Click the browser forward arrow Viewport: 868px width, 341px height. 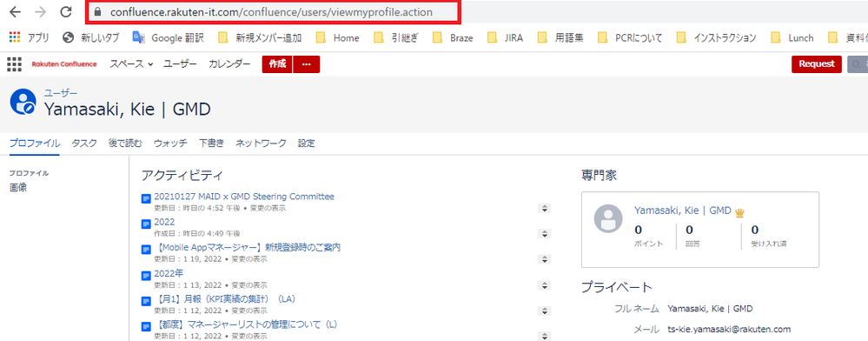click(41, 11)
